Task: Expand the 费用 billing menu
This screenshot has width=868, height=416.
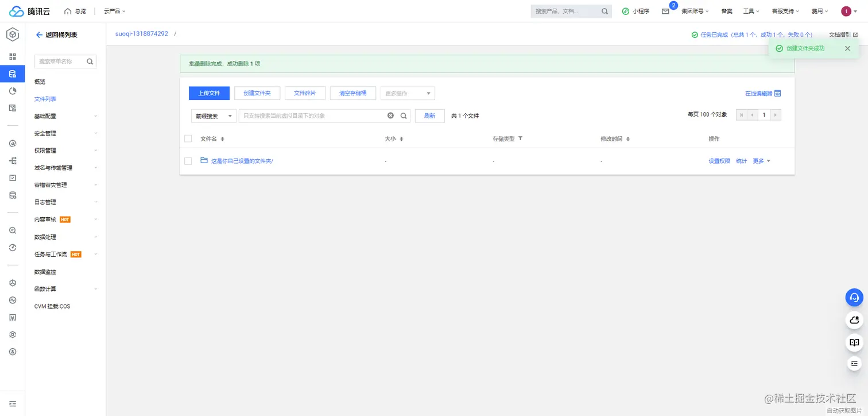Action: coord(820,11)
